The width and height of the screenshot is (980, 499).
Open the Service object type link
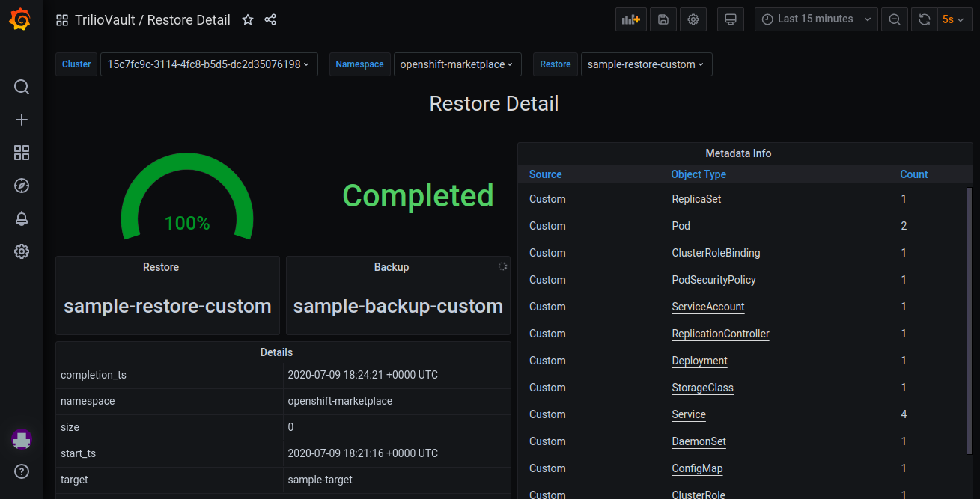click(689, 414)
